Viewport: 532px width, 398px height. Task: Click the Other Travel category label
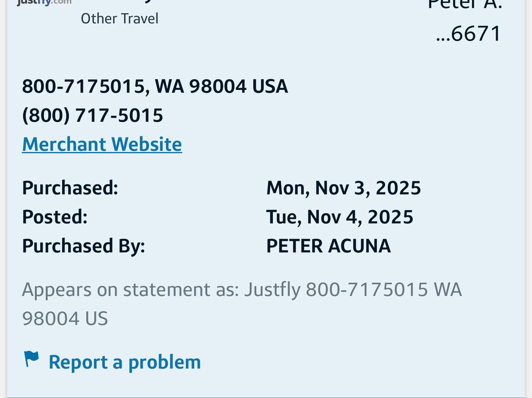[x=120, y=19]
